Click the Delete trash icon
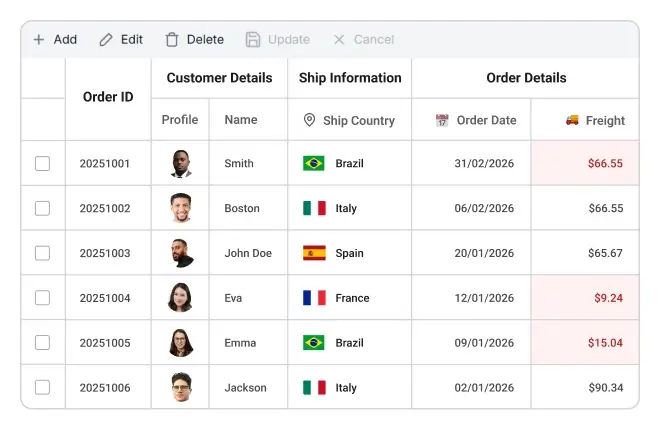Screen dimensions: 660x430 172,40
